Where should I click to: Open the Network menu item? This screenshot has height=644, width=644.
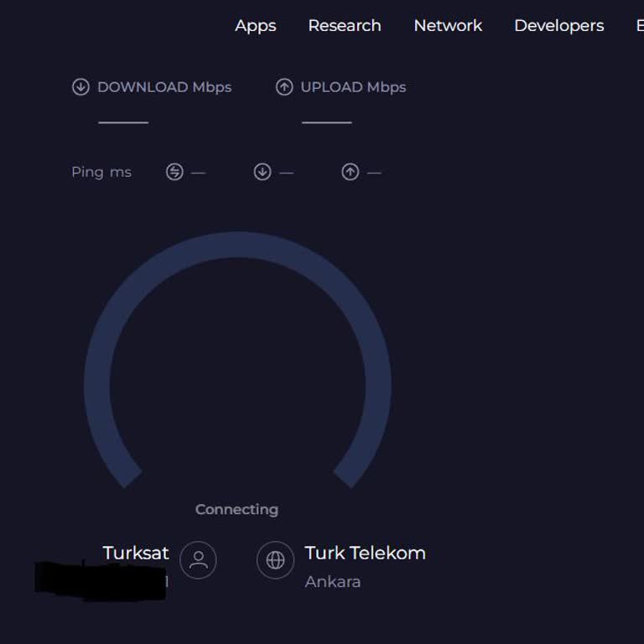pos(448,25)
